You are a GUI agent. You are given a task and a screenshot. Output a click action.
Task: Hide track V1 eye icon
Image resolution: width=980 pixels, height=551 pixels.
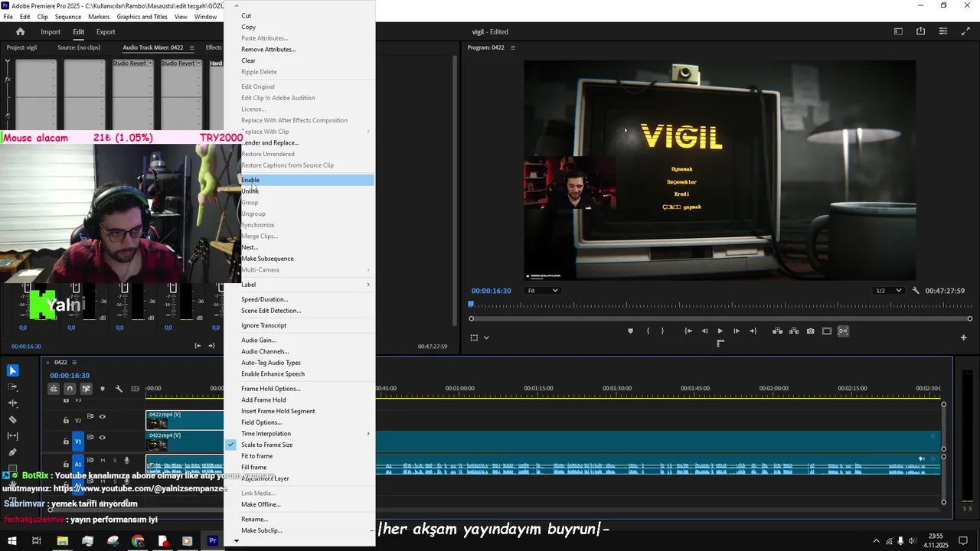(x=102, y=438)
